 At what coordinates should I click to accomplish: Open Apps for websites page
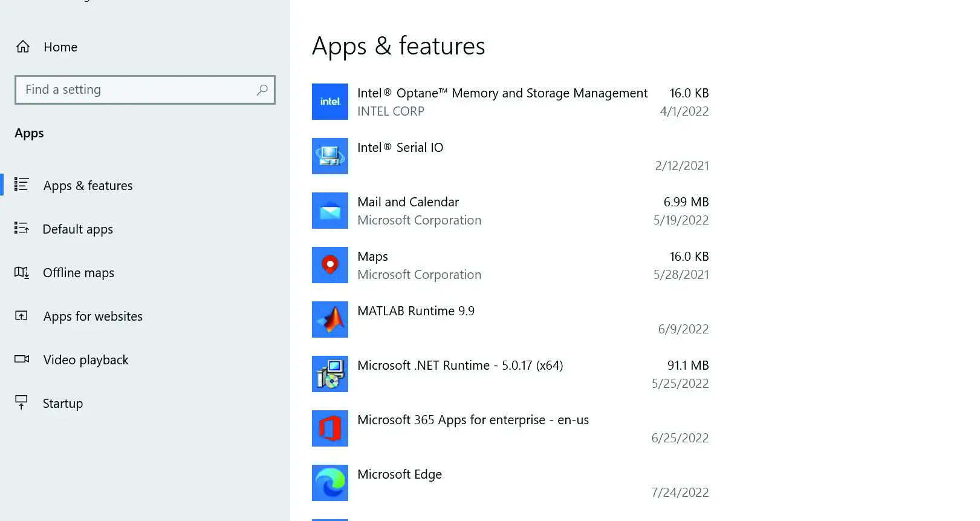tap(92, 316)
